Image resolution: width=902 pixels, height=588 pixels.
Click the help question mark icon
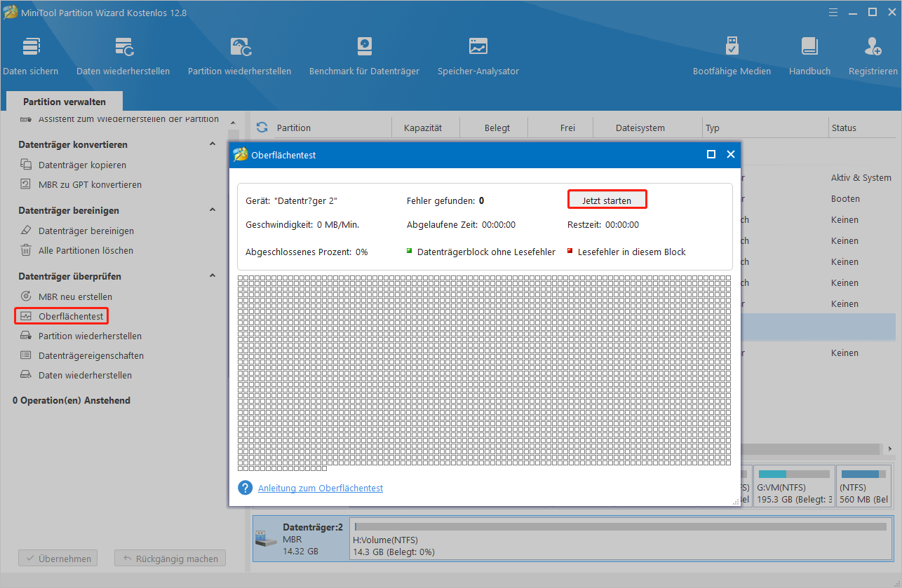pos(245,488)
